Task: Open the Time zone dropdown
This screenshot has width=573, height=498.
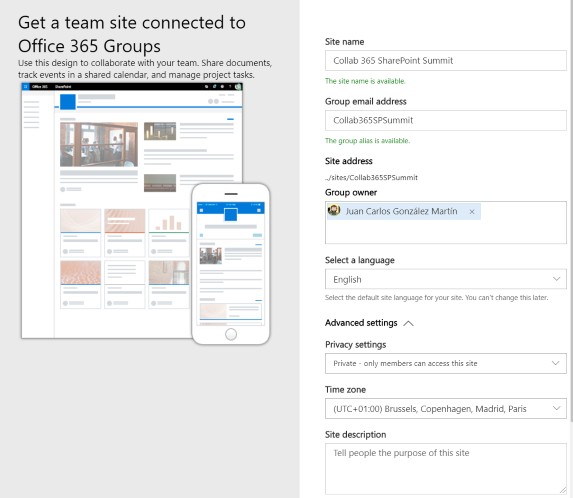Action: 445,409
